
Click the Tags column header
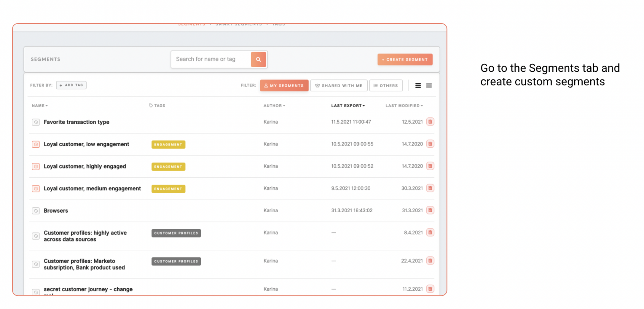point(157,106)
